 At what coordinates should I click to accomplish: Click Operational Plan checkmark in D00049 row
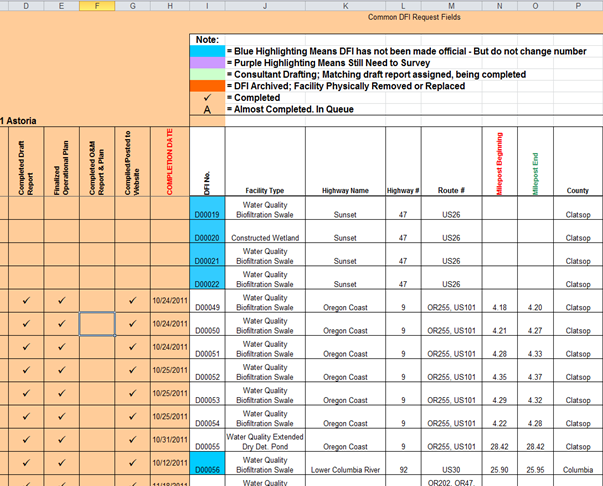pyautogui.click(x=62, y=301)
